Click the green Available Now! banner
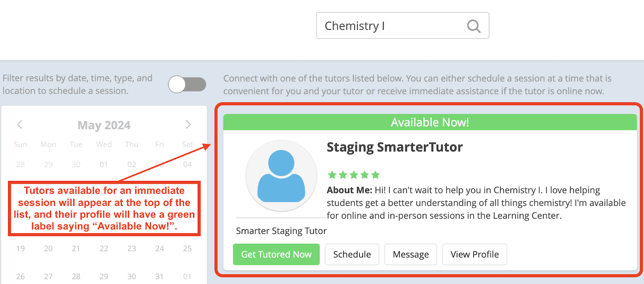 click(429, 122)
